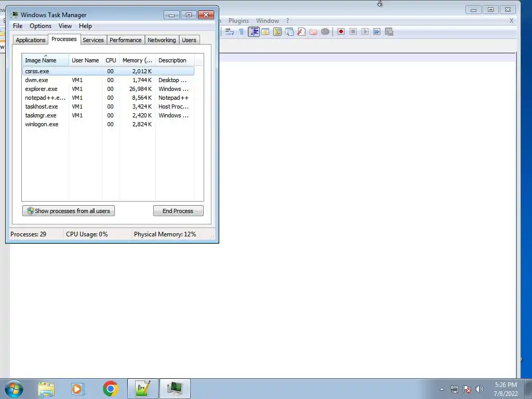Open clock showing 5:26 PM
Screen dimensions: 532x399
pos(506,389)
